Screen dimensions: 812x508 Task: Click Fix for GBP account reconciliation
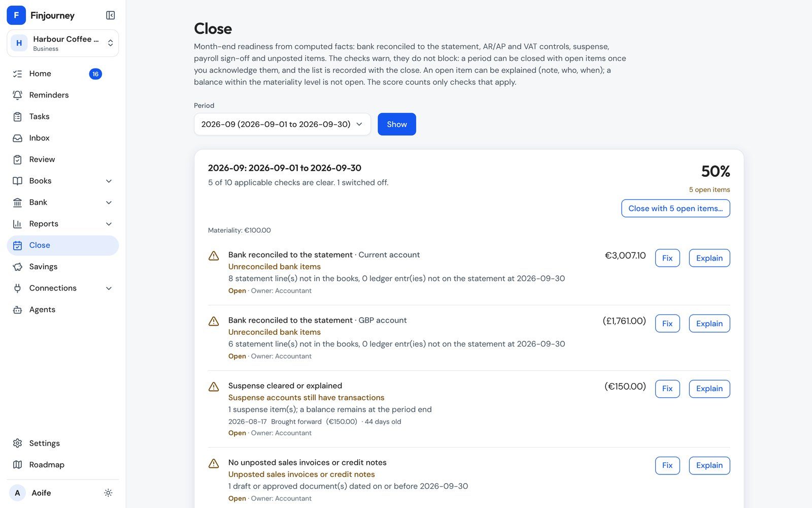667,324
